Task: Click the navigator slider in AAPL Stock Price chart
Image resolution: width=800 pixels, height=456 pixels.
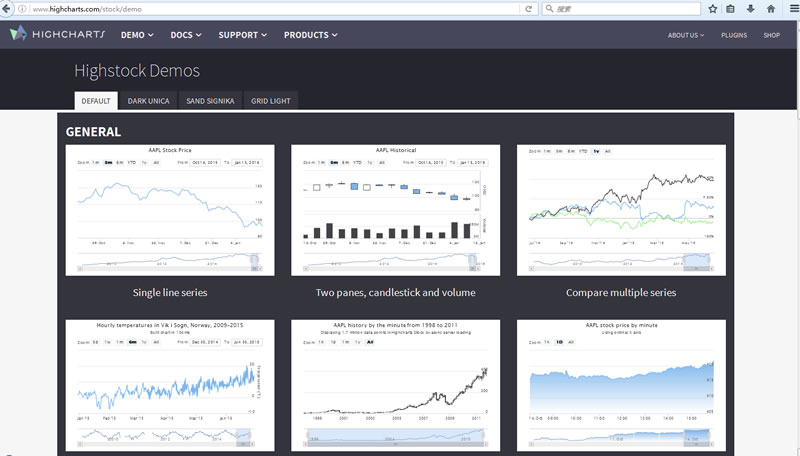Action: tap(253, 263)
